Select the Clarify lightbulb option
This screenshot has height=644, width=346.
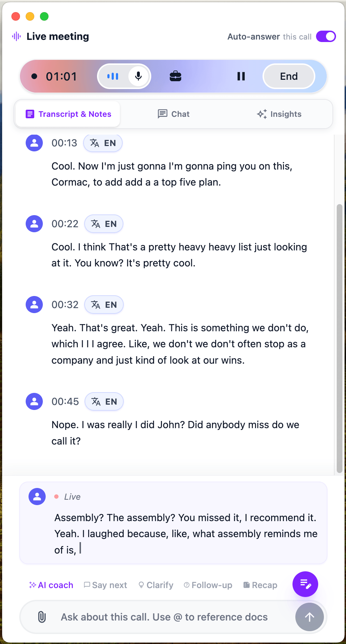click(156, 585)
